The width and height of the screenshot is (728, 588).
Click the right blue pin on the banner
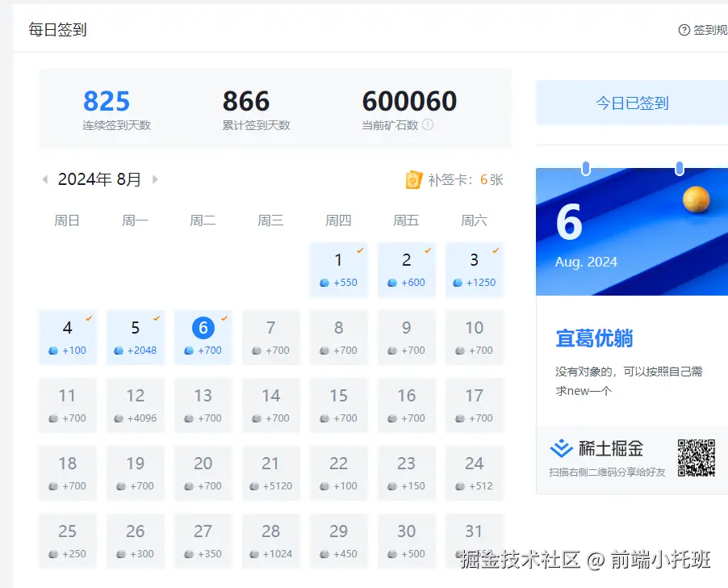tap(679, 169)
